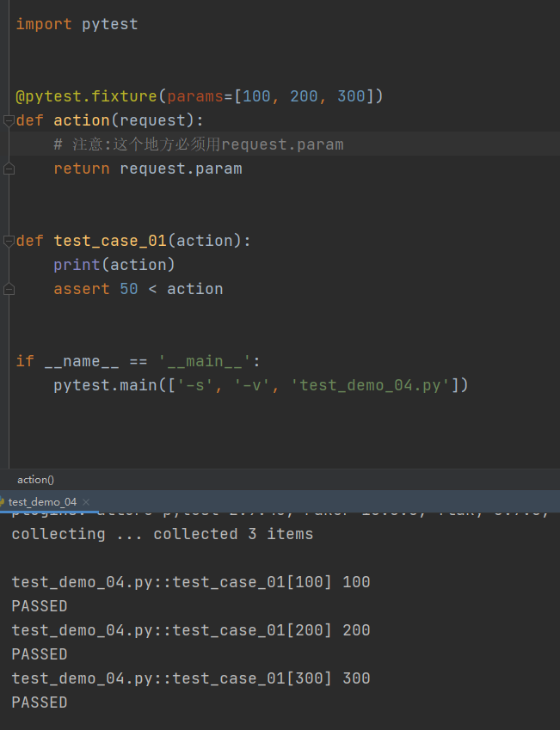Collapse the action function fold marker
Screen dimensions: 560x730
[x=9, y=120]
